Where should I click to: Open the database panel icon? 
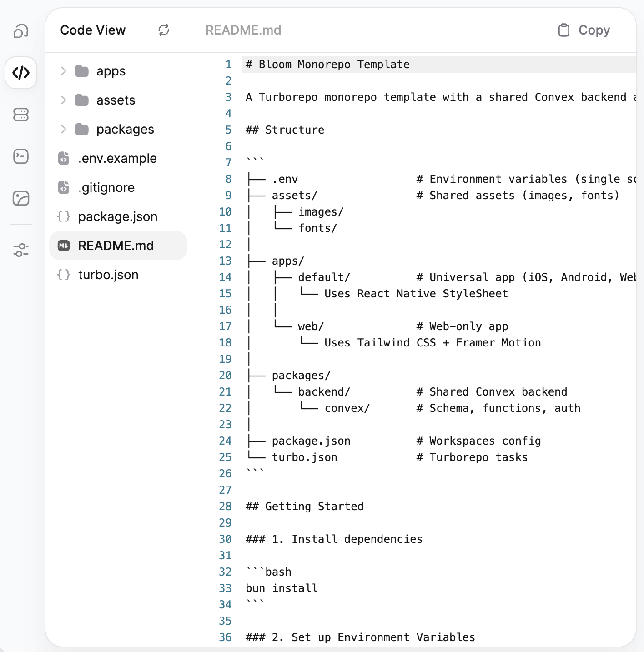20,115
